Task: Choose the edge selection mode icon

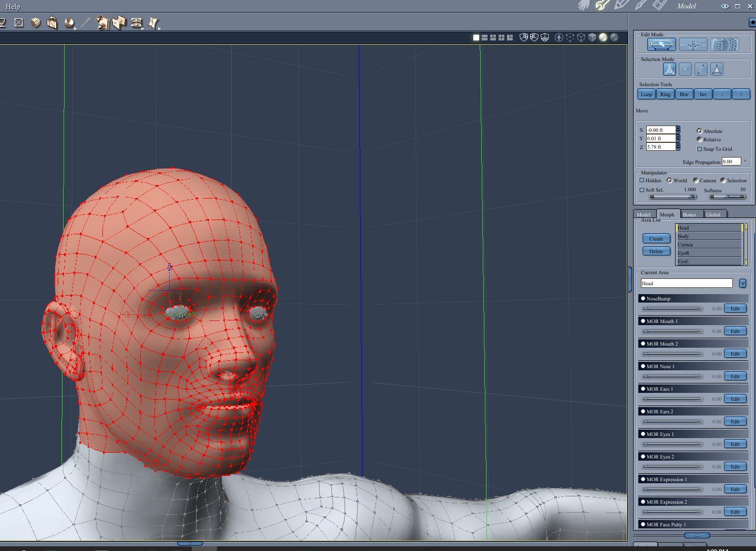Action: click(701, 69)
